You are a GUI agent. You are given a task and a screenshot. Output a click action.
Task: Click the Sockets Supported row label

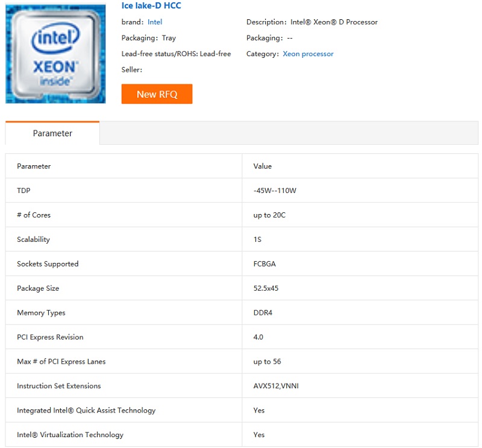(48, 264)
